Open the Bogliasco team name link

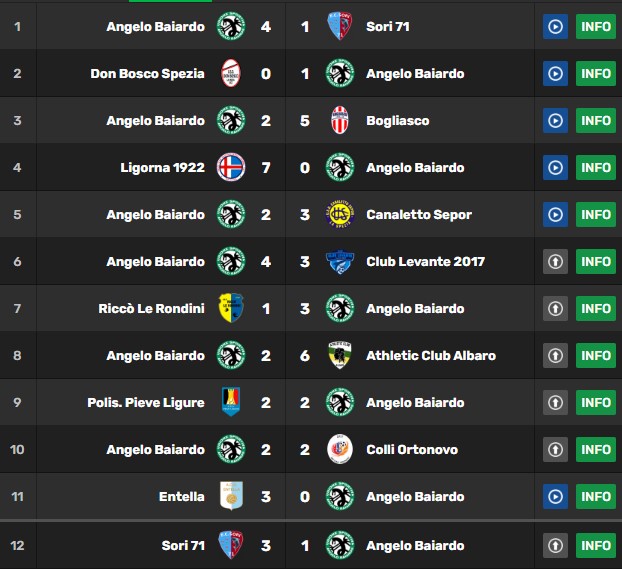[397, 121]
